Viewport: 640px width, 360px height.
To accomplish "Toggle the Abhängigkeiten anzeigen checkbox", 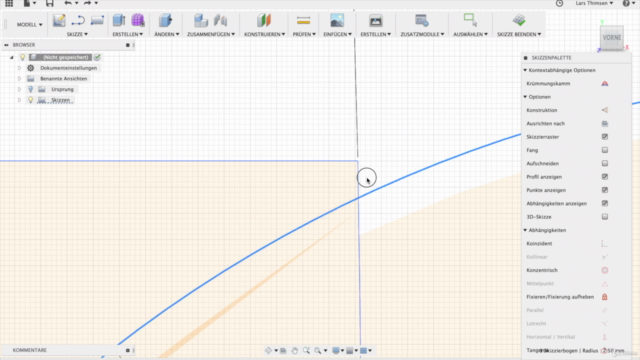I will 605,203.
